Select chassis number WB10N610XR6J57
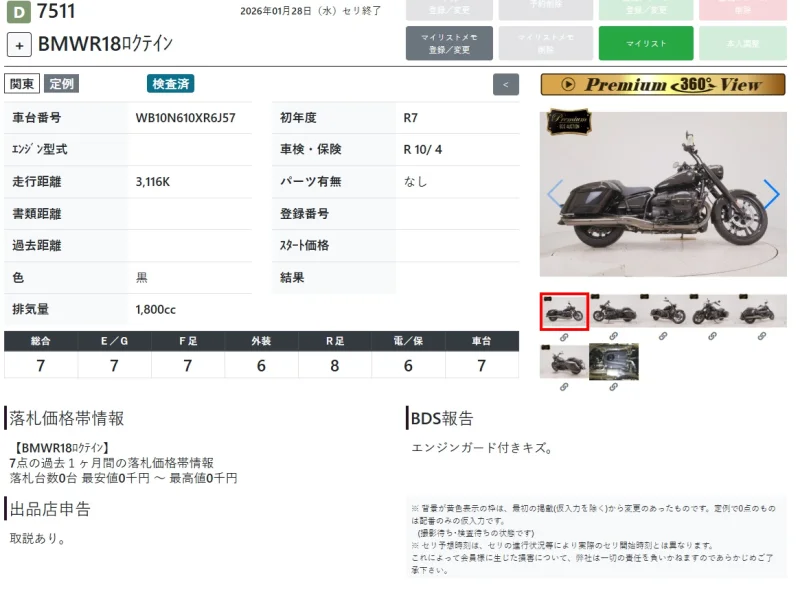Image resolution: width=800 pixels, height=600 pixels. coord(185,118)
